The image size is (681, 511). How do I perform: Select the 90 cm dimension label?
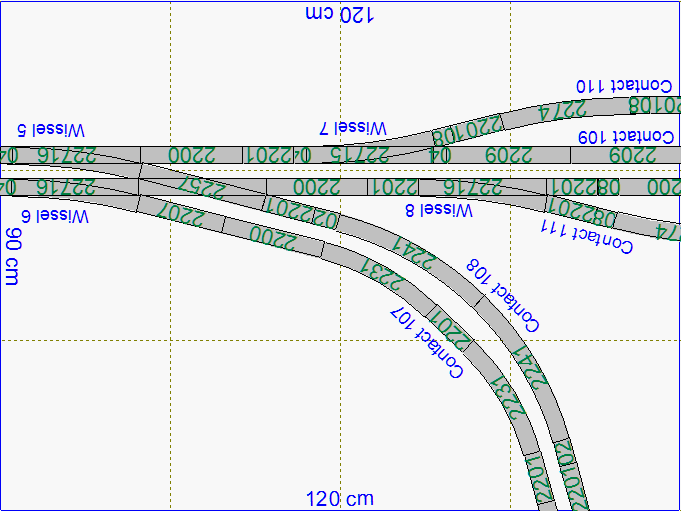(13, 257)
